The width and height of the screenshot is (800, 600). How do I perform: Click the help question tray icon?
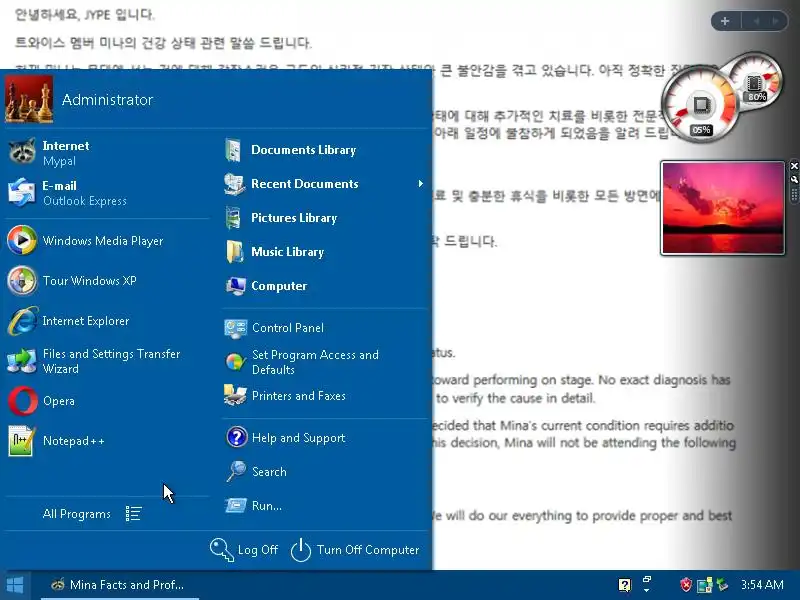624,585
